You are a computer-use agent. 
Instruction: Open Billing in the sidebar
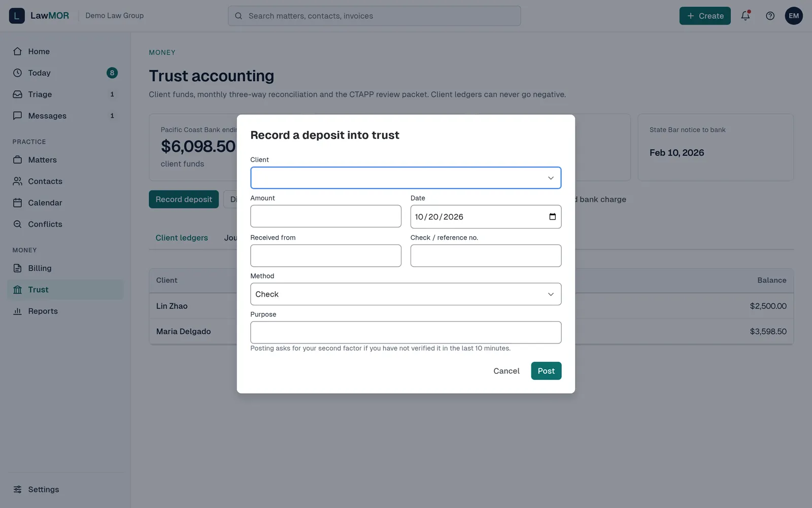coord(65,268)
